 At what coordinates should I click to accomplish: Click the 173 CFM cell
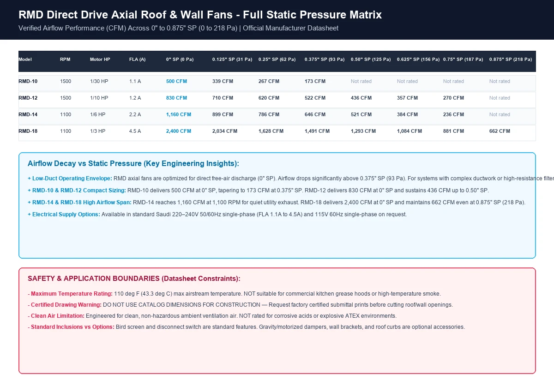tap(315, 82)
